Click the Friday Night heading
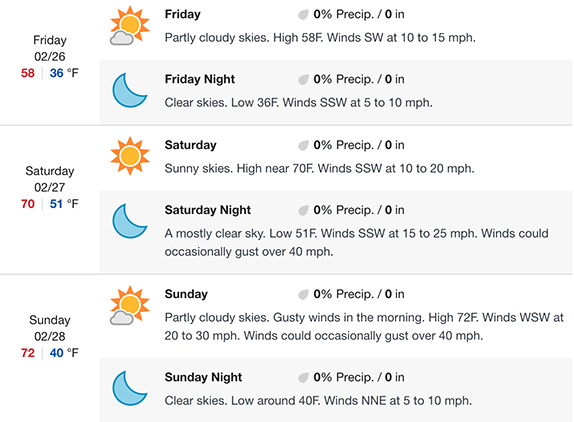574x422 pixels. point(200,79)
